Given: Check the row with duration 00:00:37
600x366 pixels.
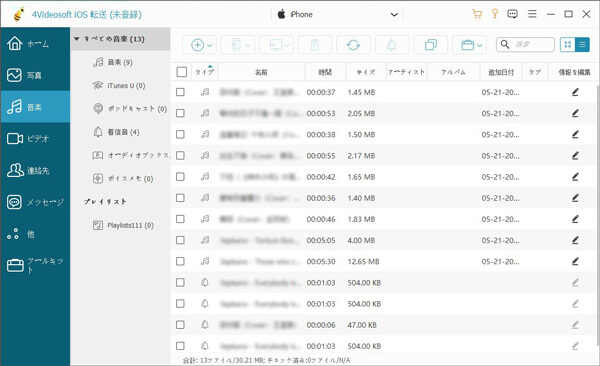Looking at the screenshot, I should click(180, 92).
